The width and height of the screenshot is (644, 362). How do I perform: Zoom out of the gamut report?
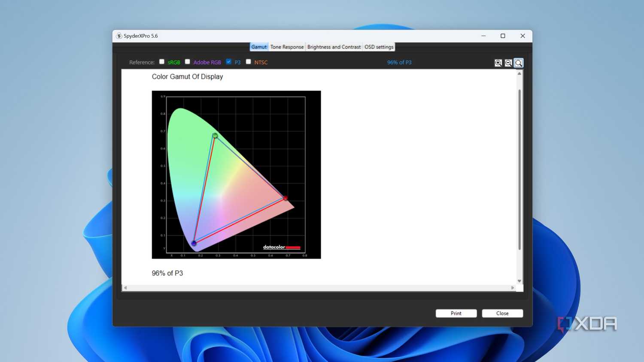click(x=508, y=63)
